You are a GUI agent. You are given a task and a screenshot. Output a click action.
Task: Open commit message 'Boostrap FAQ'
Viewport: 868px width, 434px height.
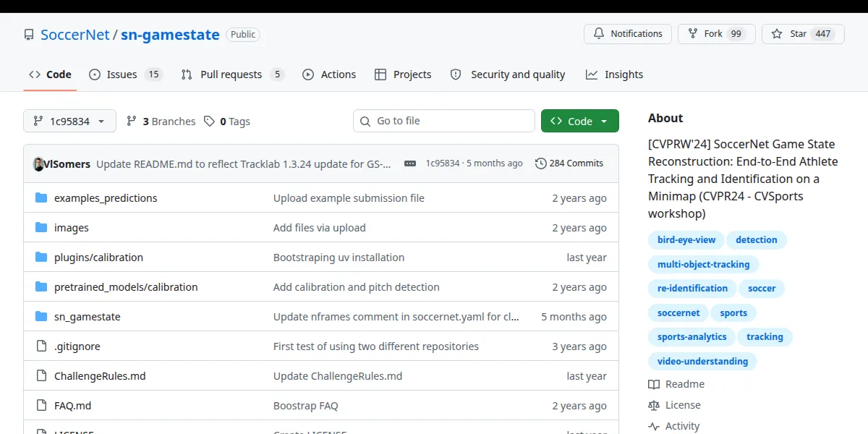coord(306,406)
